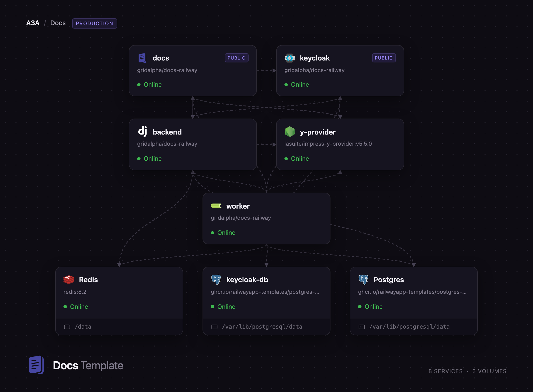533x392 pixels.
Task: Click the Postgres service elephant icon
Action: pyautogui.click(x=363, y=279)
